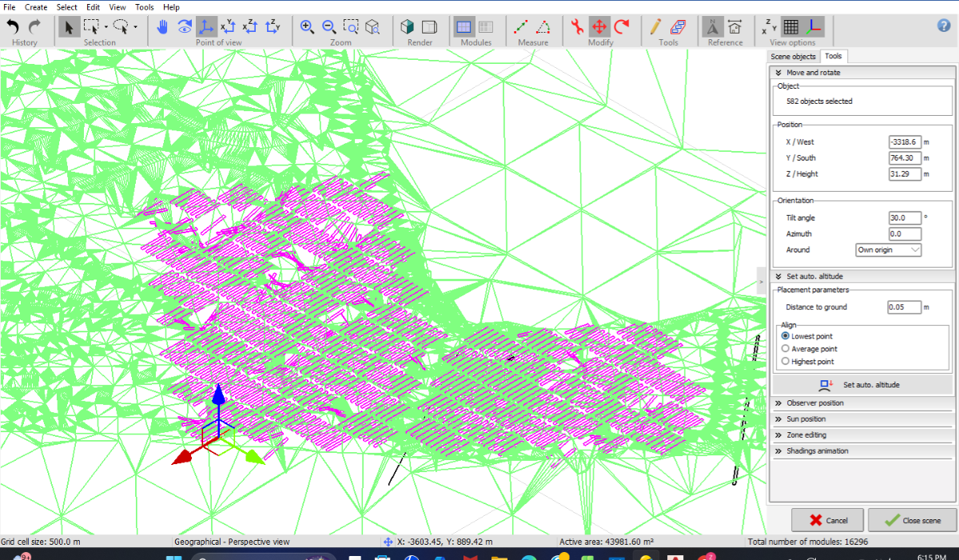Select Highest point alignment
959x560 pixels.
[785, 362]
